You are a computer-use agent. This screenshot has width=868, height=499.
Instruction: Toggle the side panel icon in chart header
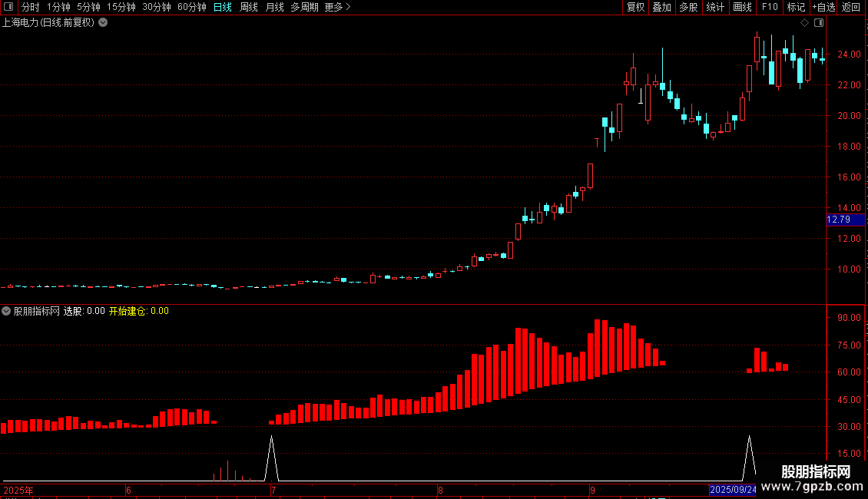819,23
